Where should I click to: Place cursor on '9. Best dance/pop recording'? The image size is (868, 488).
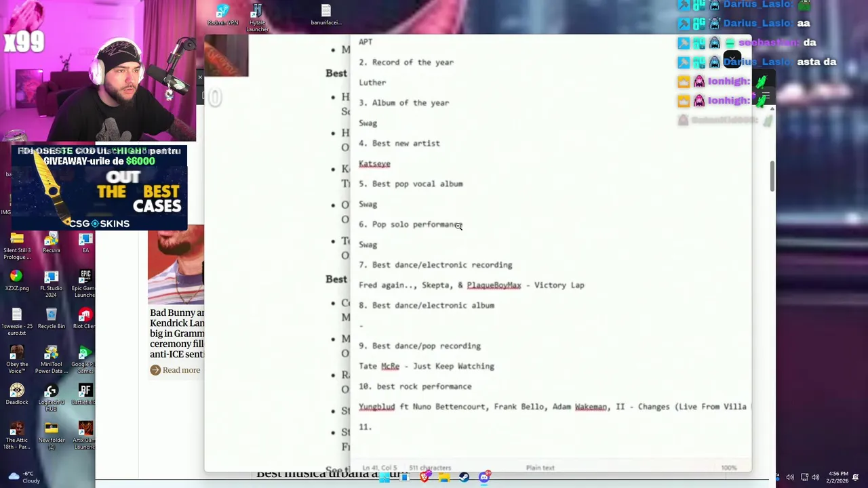420,346
